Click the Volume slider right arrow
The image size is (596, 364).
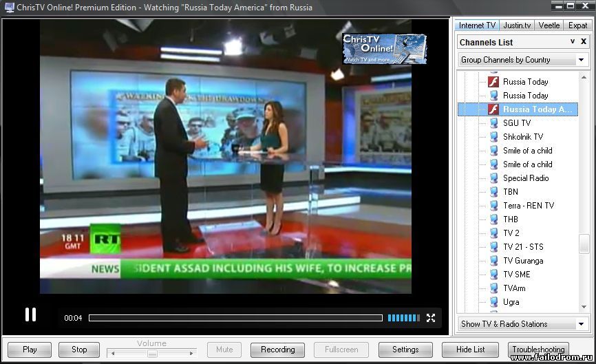click(x=191, y=354)
